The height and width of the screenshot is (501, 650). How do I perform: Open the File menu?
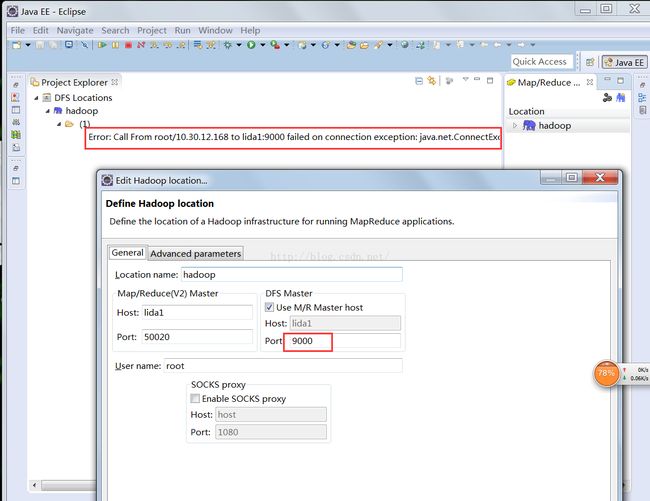[17, 30]
